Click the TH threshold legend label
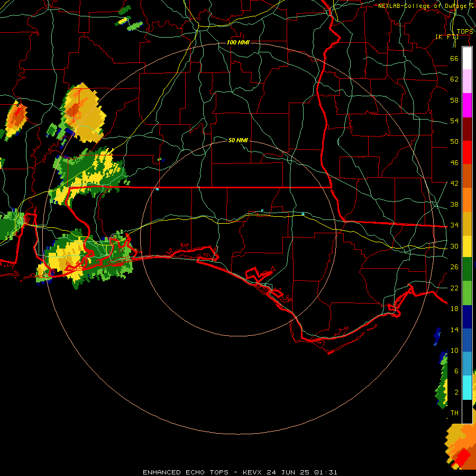476x476 pixels. click(x=454, y=413)
